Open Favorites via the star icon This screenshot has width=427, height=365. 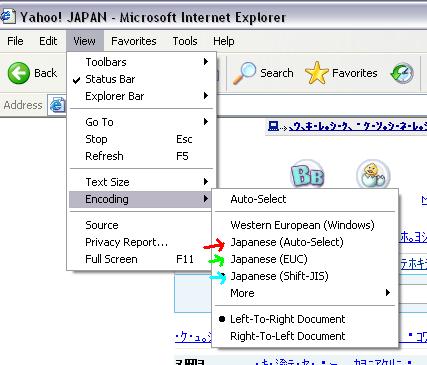coord(316,73)
